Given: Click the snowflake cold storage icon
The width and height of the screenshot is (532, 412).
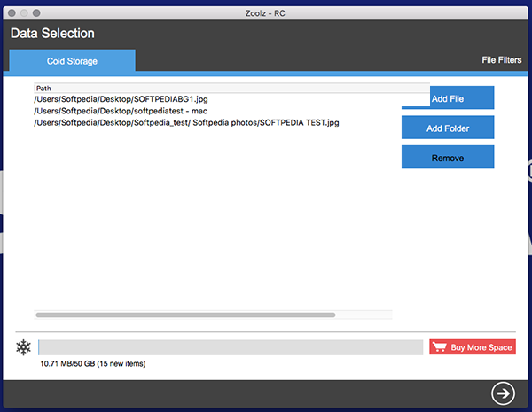Looking at the screenshot, I should coord(23,347).
